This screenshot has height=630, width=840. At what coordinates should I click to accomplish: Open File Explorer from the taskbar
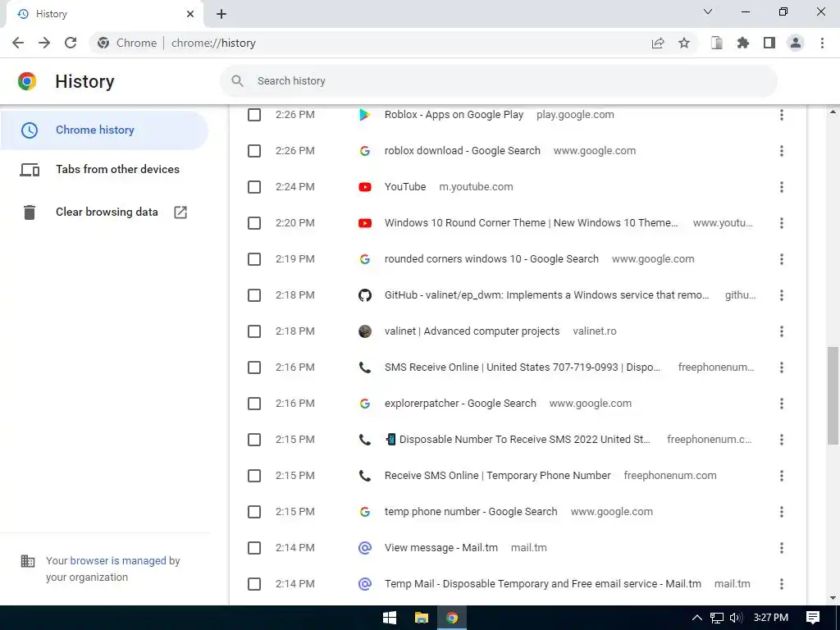point(422,618)
